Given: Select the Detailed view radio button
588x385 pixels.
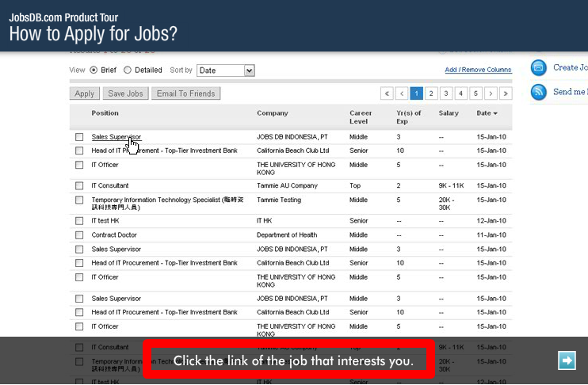Looking at the screenshot, I should 128,70.
